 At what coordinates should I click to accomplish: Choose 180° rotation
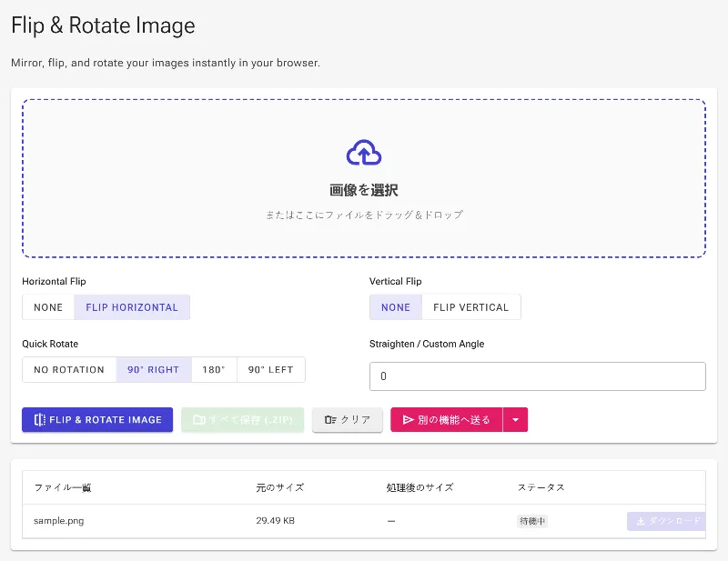214,370
